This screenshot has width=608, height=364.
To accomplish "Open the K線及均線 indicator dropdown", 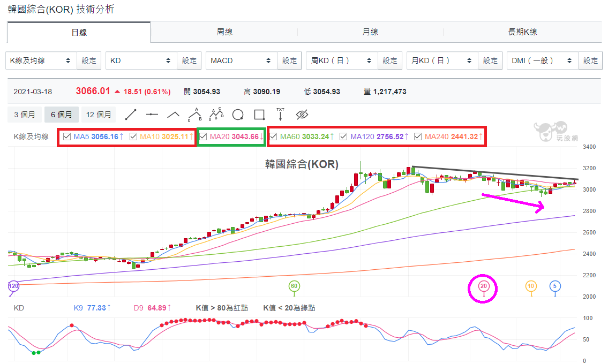I will 41,60.
